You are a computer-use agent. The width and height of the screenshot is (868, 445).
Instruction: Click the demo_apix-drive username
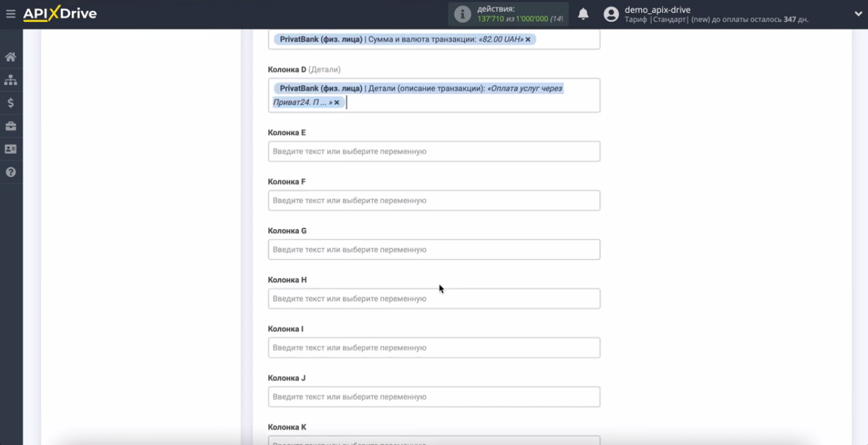click(657, 10)
